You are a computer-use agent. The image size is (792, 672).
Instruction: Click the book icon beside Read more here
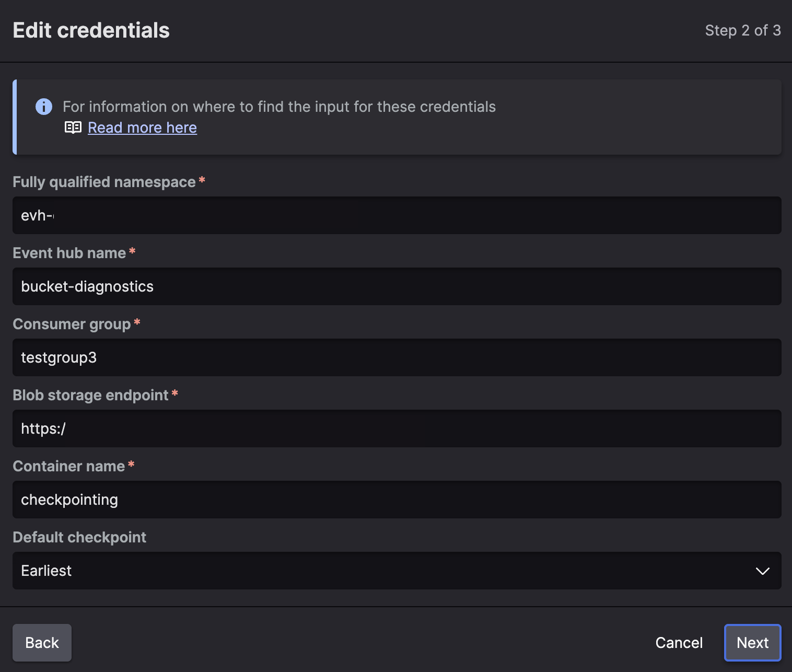coord(74,127)
